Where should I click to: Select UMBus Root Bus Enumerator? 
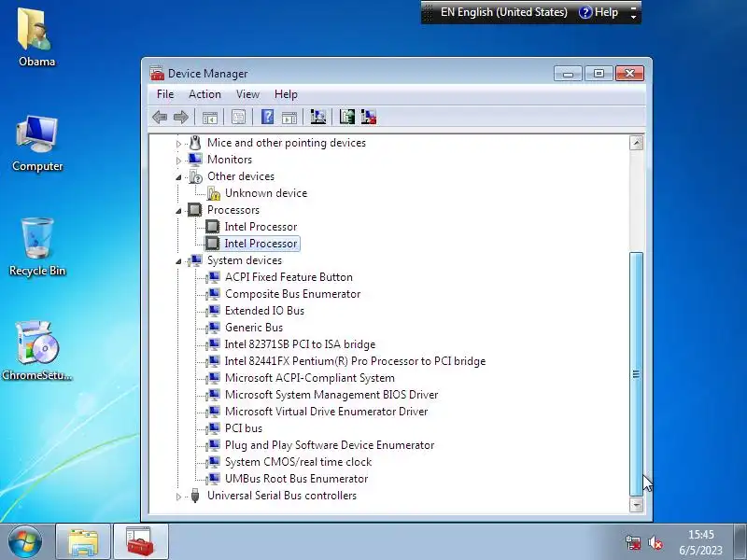coord(296,479)
